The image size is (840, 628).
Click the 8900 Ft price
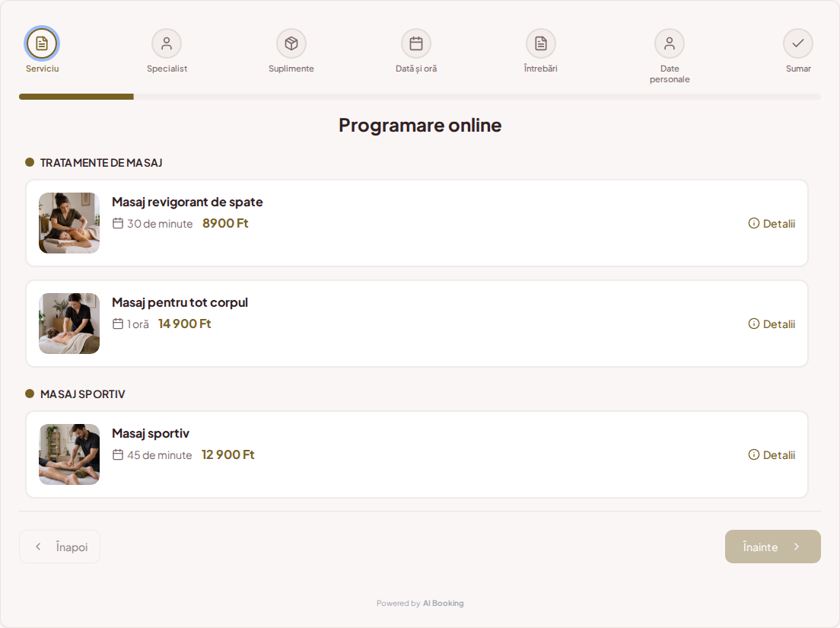pos(225,224)
